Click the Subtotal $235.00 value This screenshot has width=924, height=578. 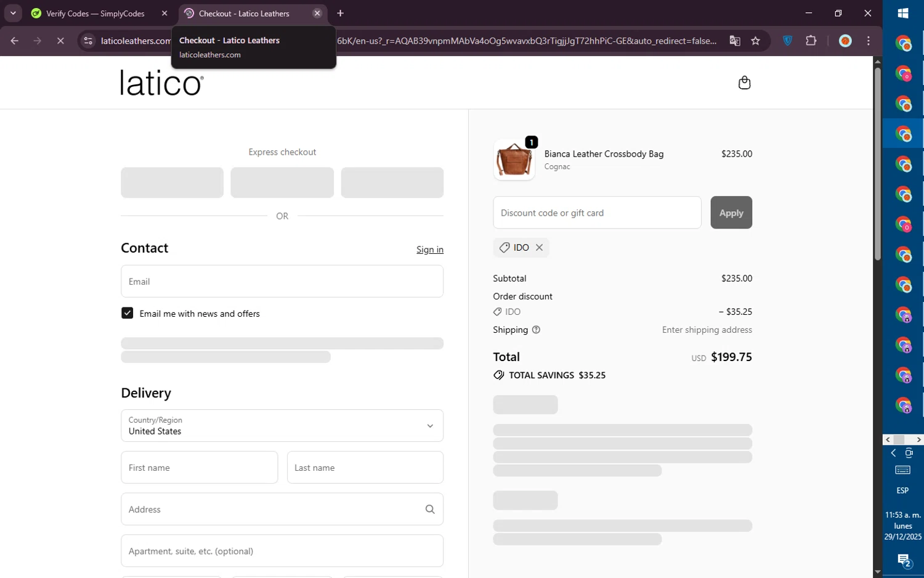coord(737,279)
